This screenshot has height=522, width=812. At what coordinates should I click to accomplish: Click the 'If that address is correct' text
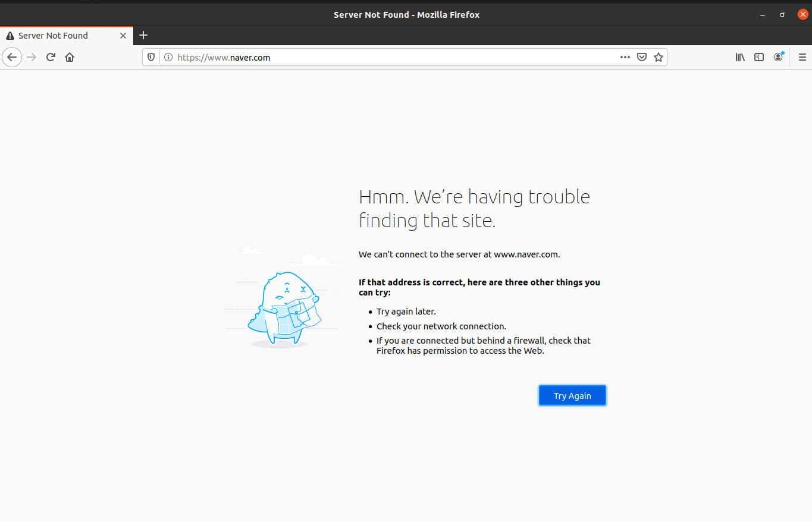[x=479, y=287]
